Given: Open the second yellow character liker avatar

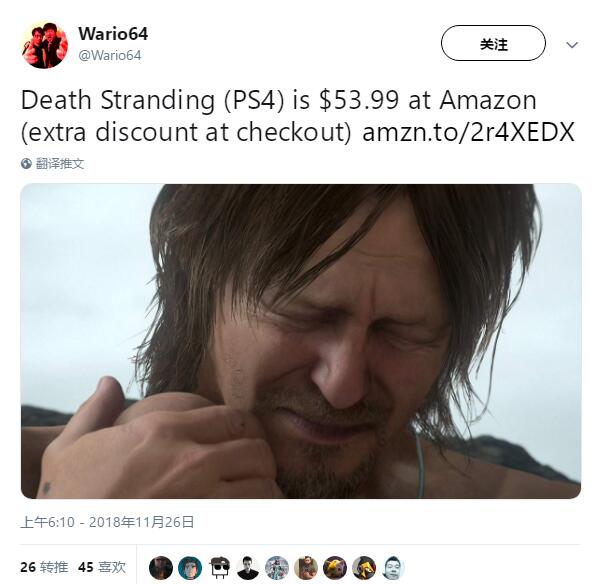Looking at the screenshot, I should [x=364, y=568].
